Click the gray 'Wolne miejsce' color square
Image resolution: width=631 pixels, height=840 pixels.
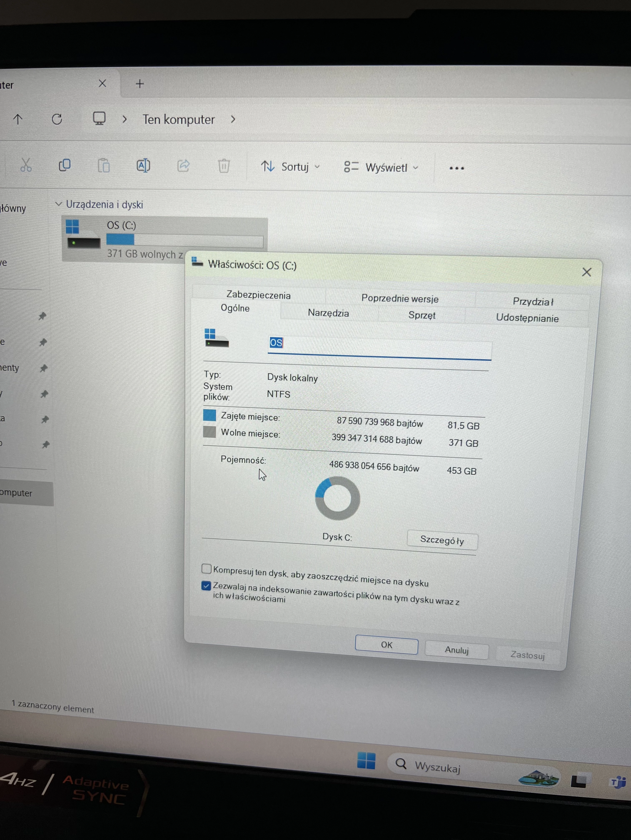click(209, 432)
